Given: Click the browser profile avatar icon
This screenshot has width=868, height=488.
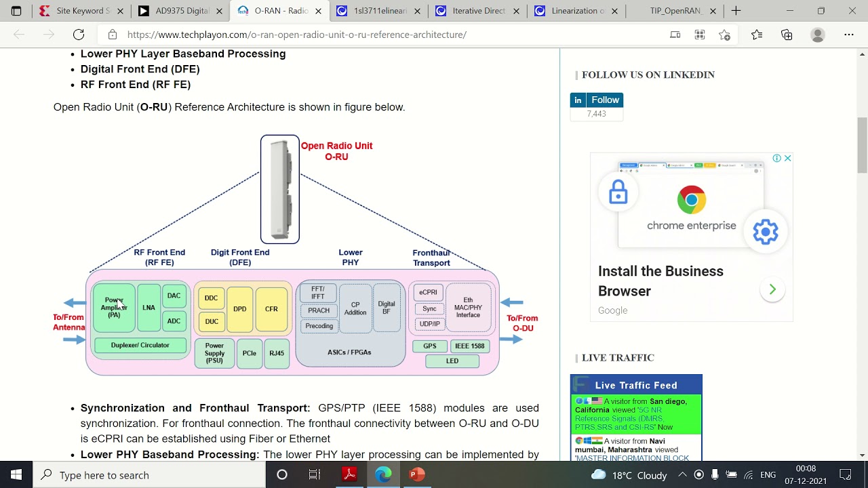Looking at the screenshot, I should pyautogui.click(x=818, y=35).
